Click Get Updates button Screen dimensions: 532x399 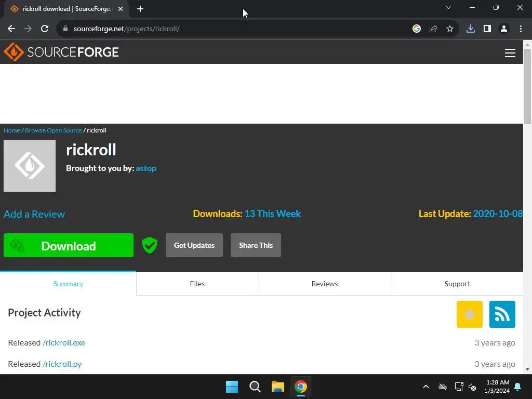coord(194,245)
